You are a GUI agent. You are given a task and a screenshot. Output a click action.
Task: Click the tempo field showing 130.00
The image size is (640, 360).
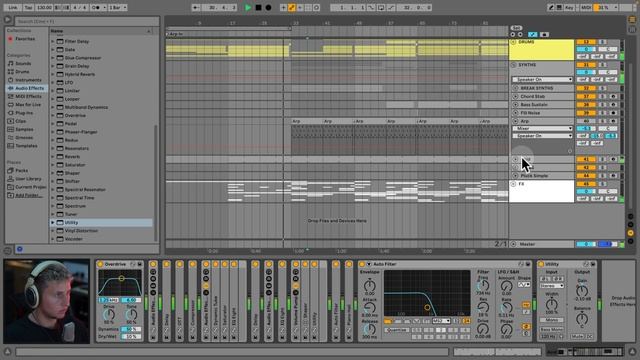pyautogui.click(x=44, y=7)
